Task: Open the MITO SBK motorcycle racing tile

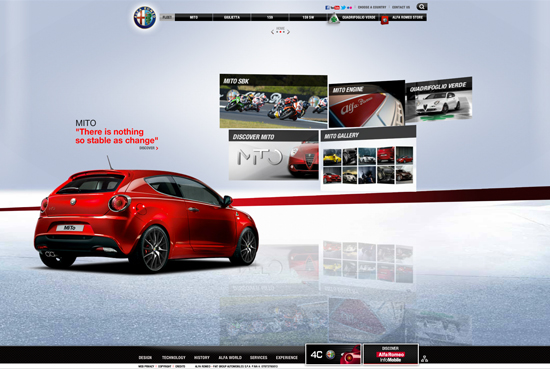Action: [x=274, y=101]
